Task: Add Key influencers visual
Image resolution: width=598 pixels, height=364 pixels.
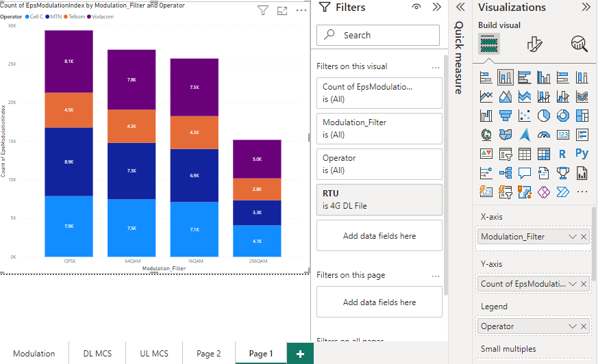Action: coord(486,173)
